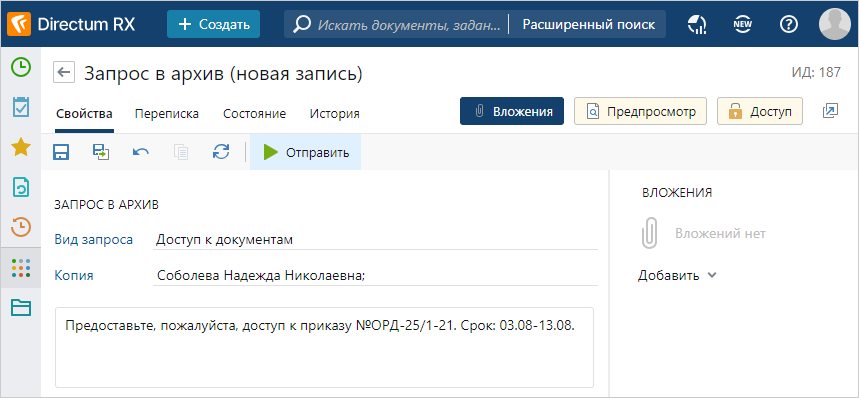Click the Save and close icon

(x=101, y=152)
